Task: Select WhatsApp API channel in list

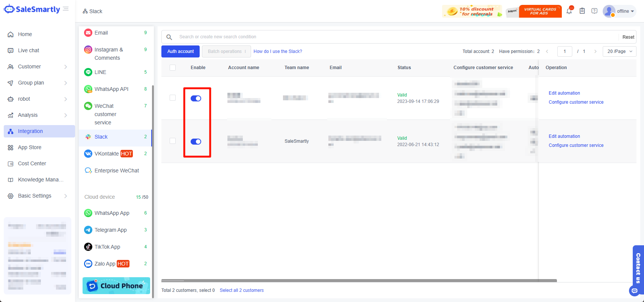Action: pos(111,89)
